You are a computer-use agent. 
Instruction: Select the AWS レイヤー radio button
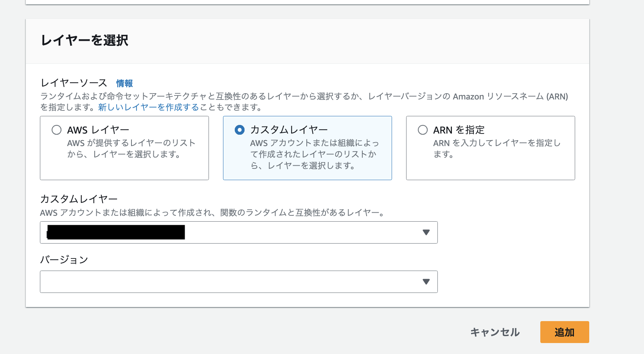pos(56,130)
